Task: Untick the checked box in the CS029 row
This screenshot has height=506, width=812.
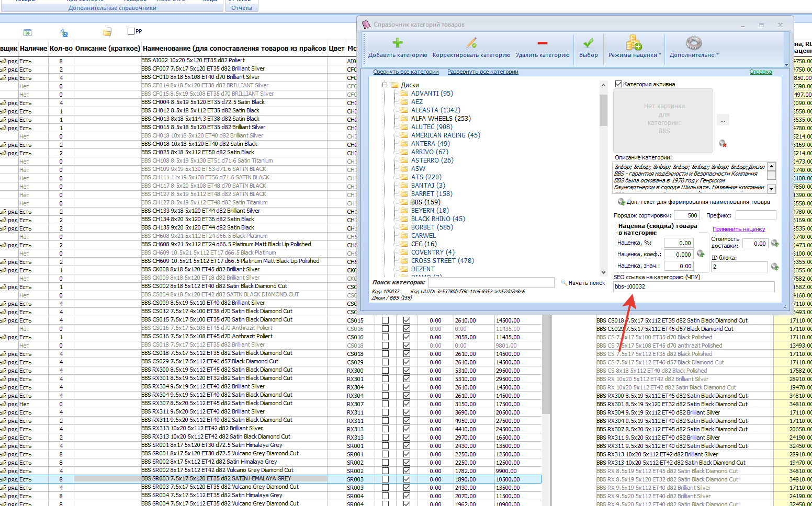Action: pyautogui.click(x=407, y=362)
